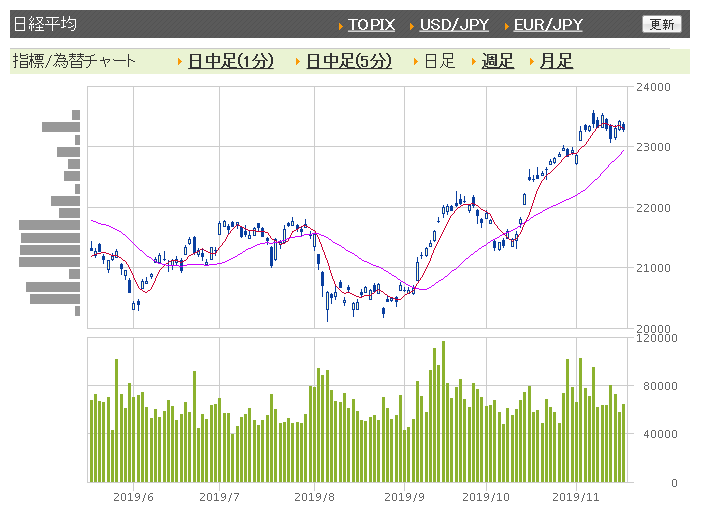701x525 pixels.
Task: Open the EUR/JPY chart link
Action: pyautogui.click(x=548, y=25)
